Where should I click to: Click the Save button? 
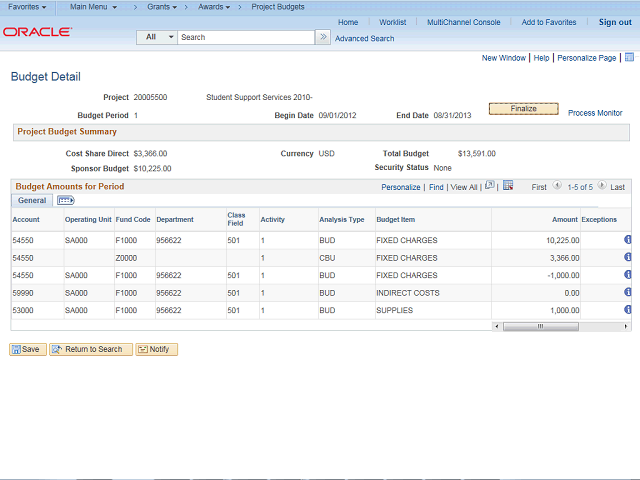[x=28, y=349]
